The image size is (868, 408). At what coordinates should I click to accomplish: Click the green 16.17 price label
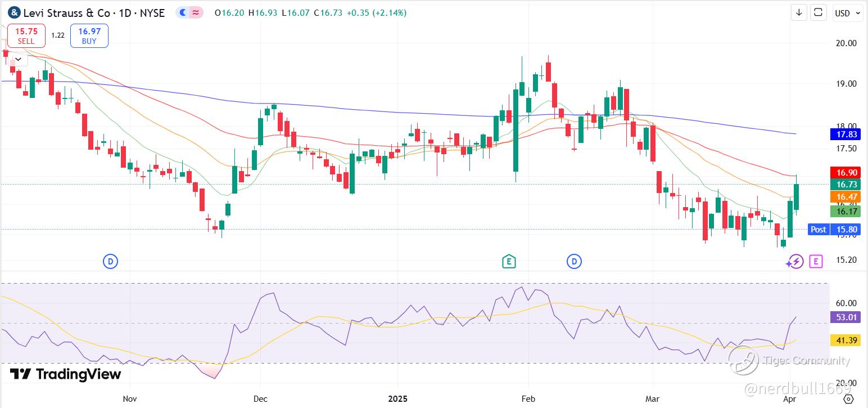point(846,212)
